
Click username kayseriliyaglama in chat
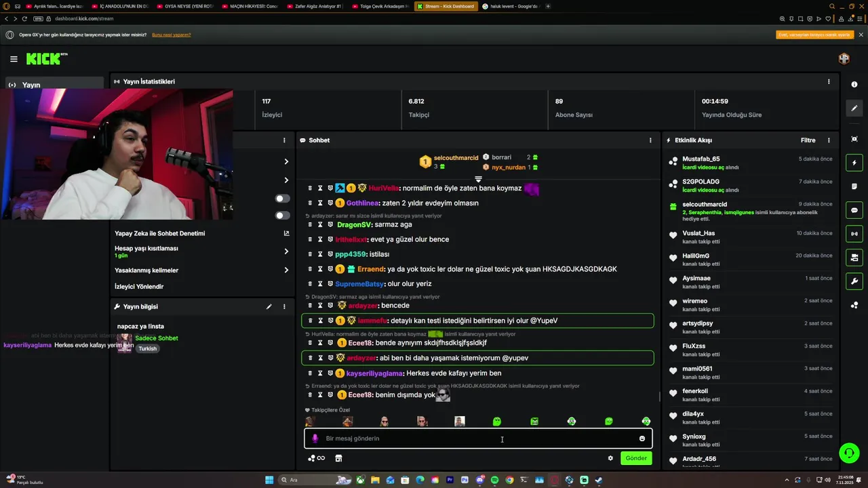[x=375, y=373]
